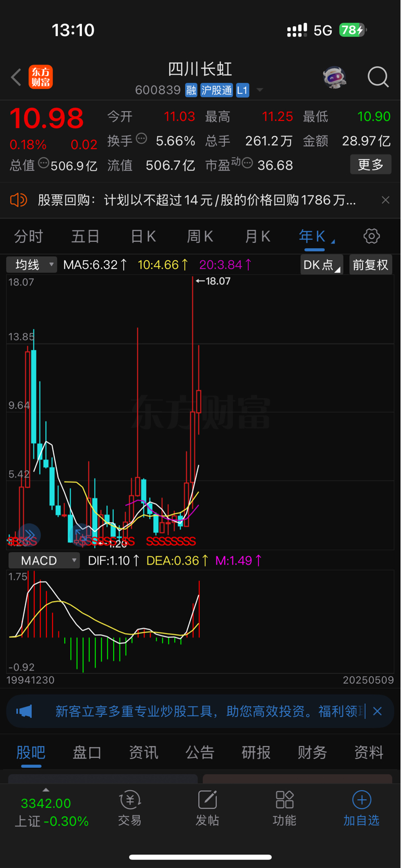
Task: Tap the search magnifier icon
Action: coord(378,77)
